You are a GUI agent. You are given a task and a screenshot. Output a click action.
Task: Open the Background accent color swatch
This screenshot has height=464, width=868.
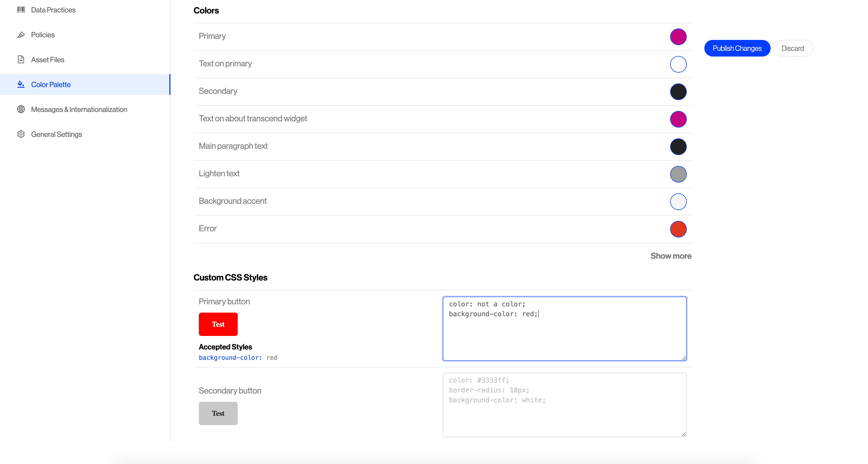point(678,202)
